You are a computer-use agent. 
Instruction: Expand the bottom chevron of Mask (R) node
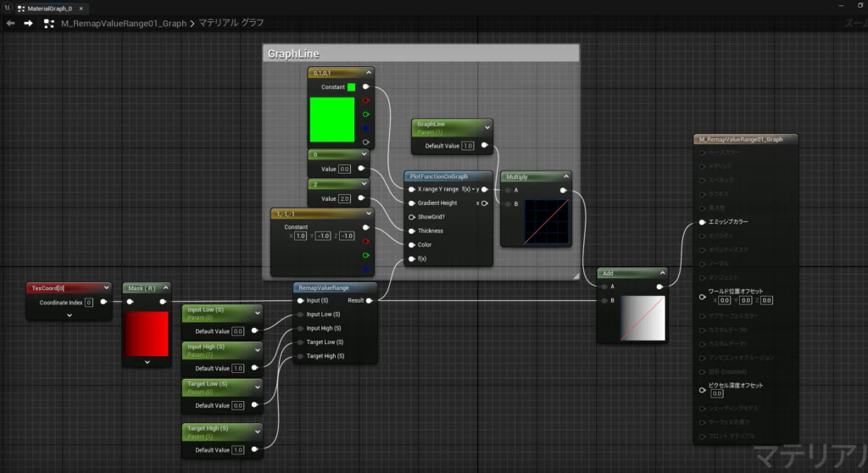(147, 362)
